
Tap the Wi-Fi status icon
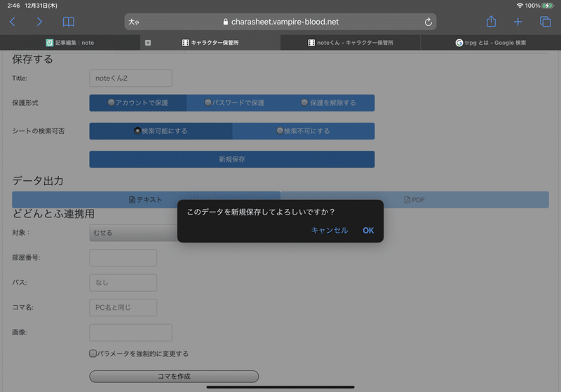[520, 6]
